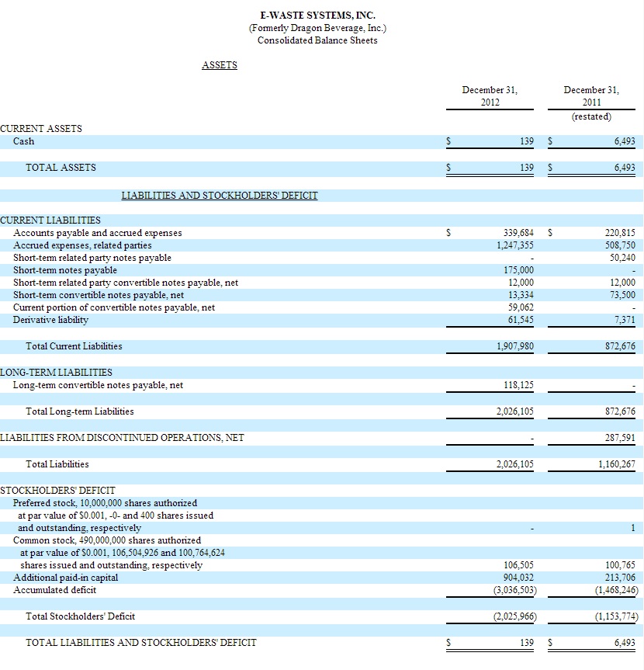This screenshot has width=644, height=670.
Task: Click "Accounts payable and accrued expenses" label
Action: click(x=97, y=234)
